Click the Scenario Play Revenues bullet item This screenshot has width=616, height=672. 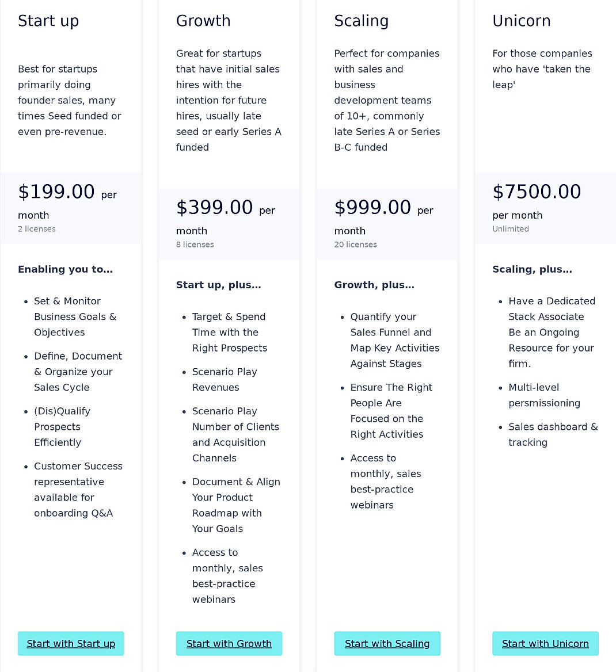[x=225, y=380]
